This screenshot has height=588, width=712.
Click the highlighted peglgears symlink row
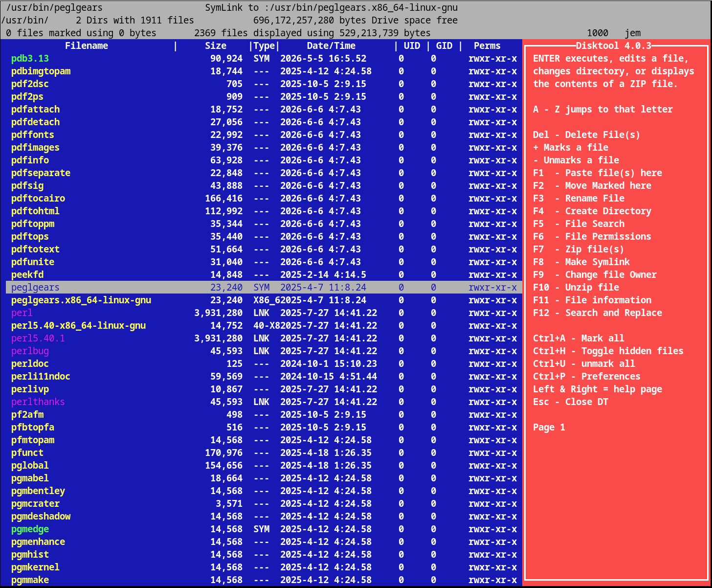[x=264, y=288]
